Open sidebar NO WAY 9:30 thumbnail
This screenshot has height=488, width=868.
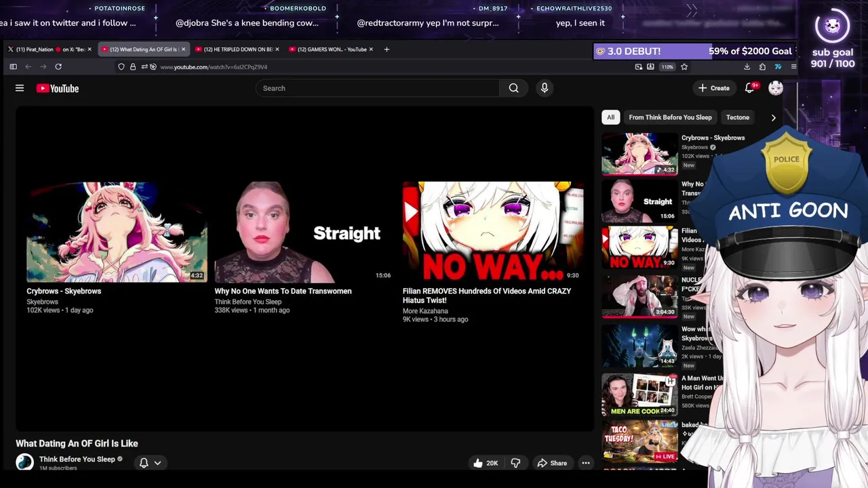(639, 248)
